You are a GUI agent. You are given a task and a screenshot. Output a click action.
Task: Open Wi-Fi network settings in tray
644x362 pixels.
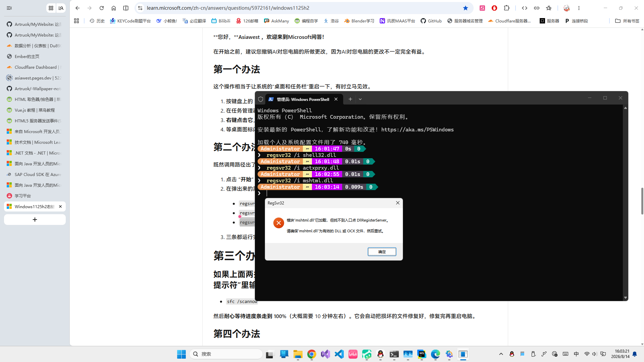pyautogui.click(x=587, y=354)
